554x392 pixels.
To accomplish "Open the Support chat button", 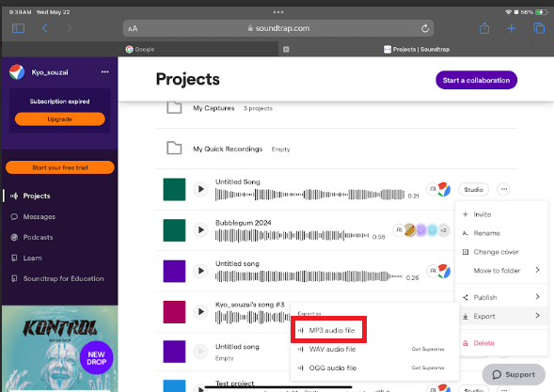I will pyautogui.click(x=514, y=374).
